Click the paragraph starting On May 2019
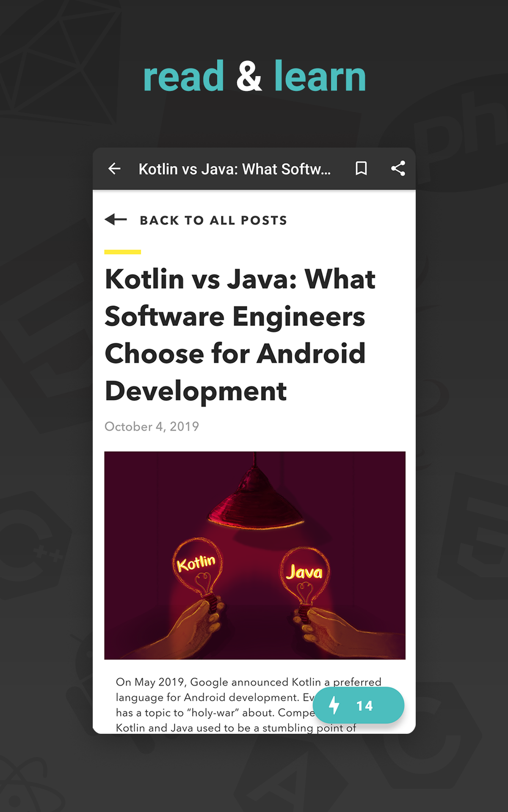The width and height of the screenshot is (508, 812). point(249,705)
